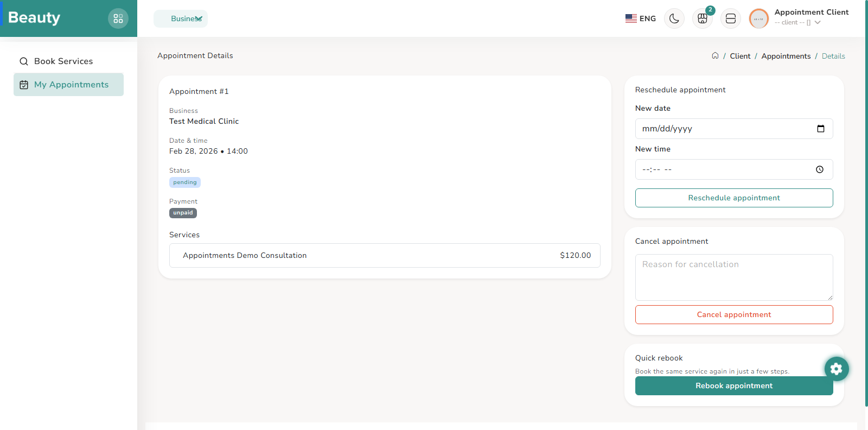
Task: Click the Reschedule appointment button
Action: [x=733, y=198]
